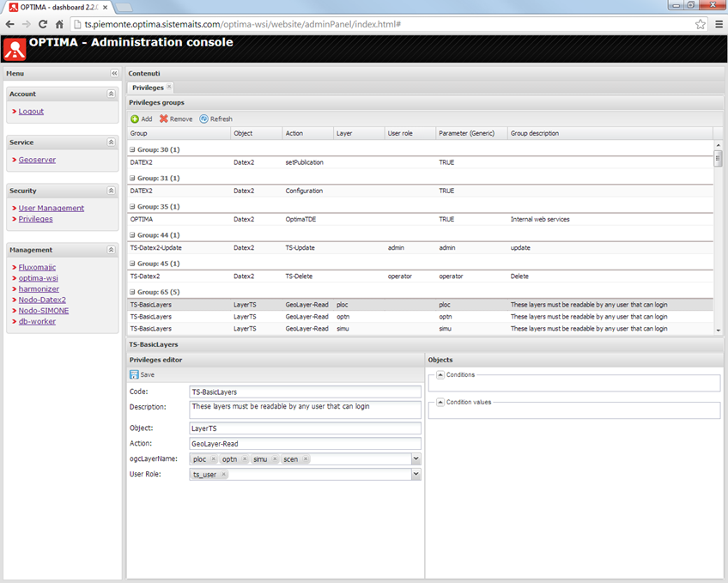The image size is (728, 583).
Task: Open the User Role dropdown
Action: coord(416,475)
